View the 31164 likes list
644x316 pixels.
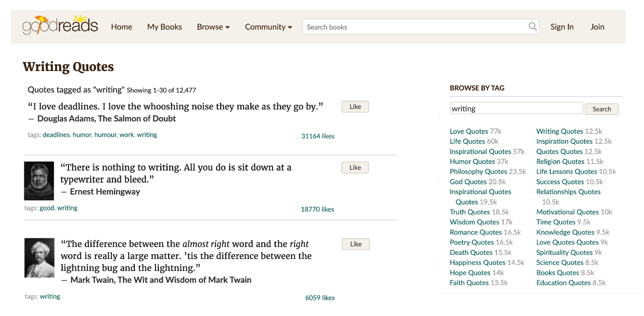(318, 136)
